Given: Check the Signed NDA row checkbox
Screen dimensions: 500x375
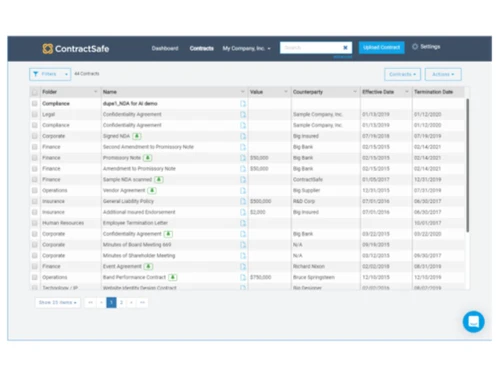Looking at the screenshot, I should click(34, 136).
